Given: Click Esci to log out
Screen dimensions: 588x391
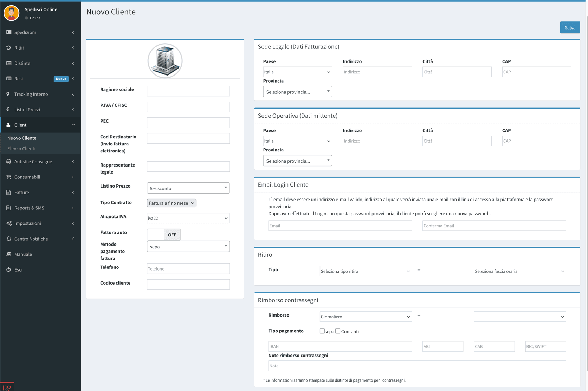Looking at the screenshot, I should 17,270.
